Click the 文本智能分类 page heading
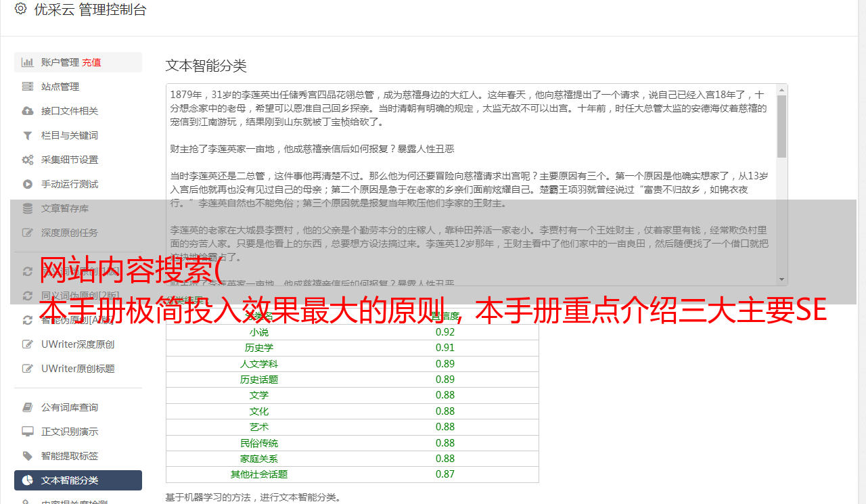Viewport: 866px width, 504px height. (x=206, y=66)
